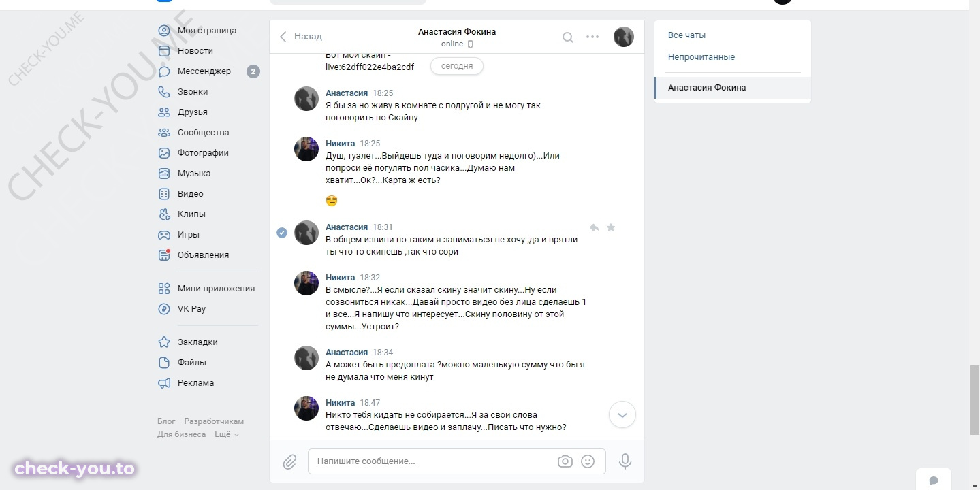980x490 pixels.
Task: Click Никита's name on the 18:25 message
Action: coord(340,144)
